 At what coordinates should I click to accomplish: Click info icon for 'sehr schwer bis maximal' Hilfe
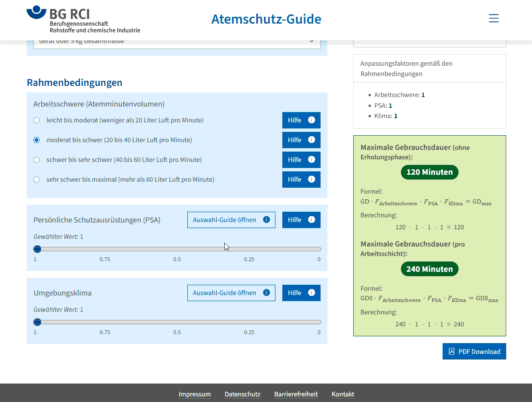click(x=312, y=180)
